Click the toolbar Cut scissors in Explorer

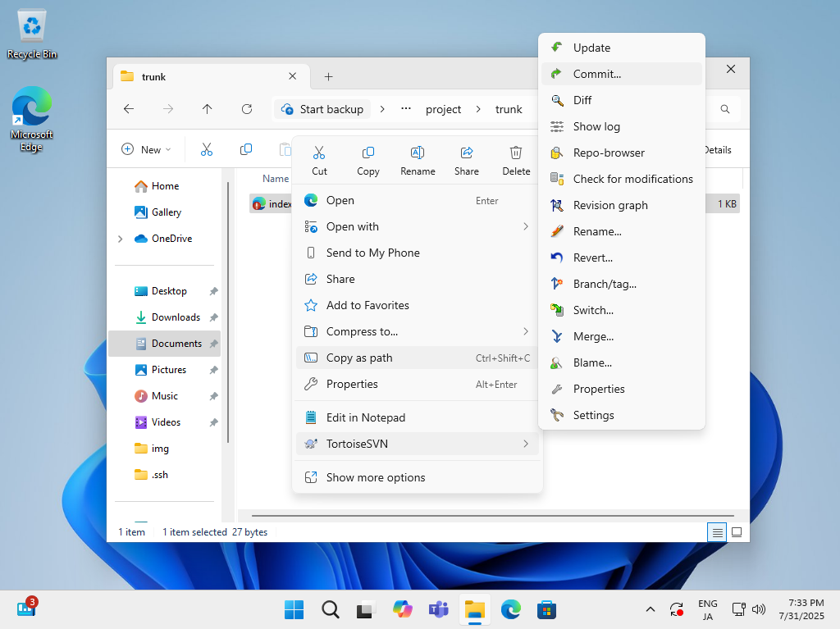(206, 149)
